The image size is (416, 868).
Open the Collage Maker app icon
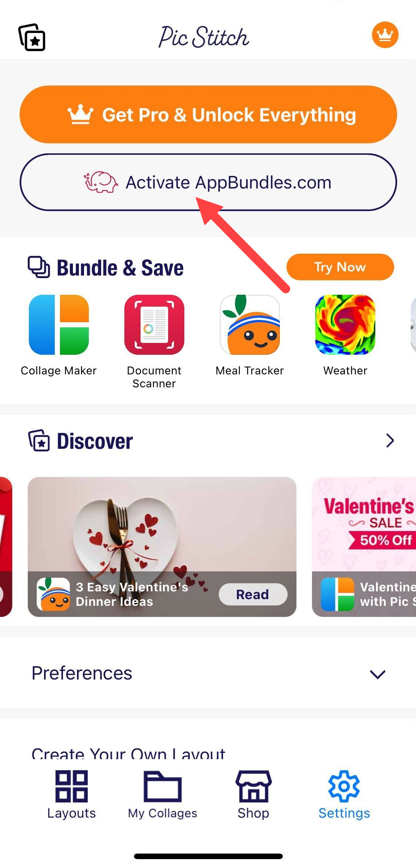point(59,325)
